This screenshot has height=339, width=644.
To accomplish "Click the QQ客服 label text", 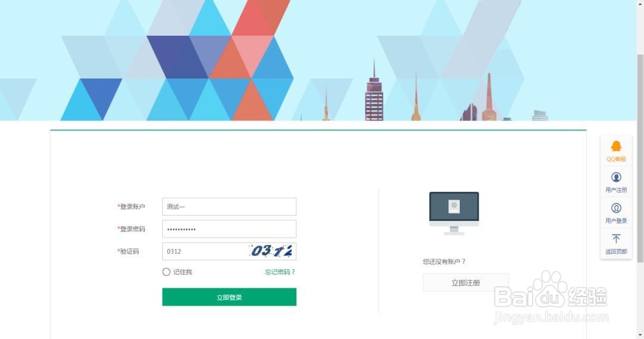I will [616, 159].
